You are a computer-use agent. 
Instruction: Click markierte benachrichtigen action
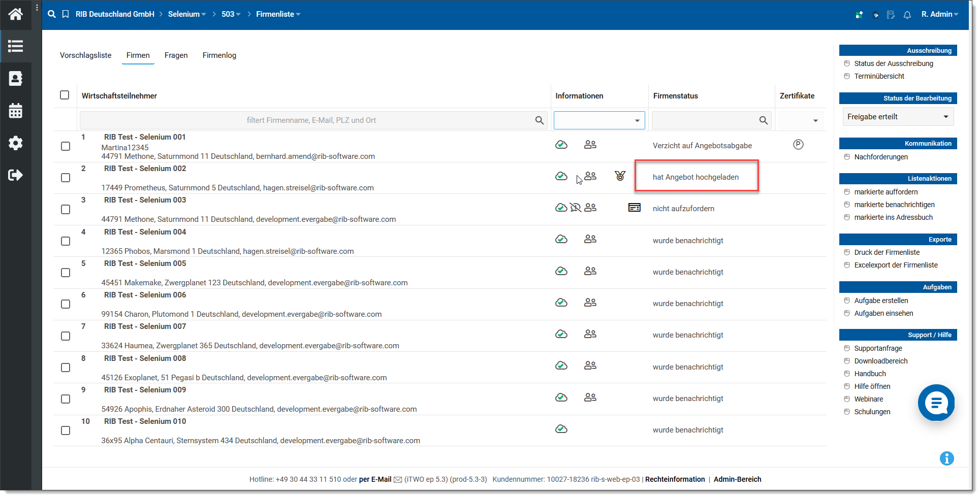coord(894,205)
